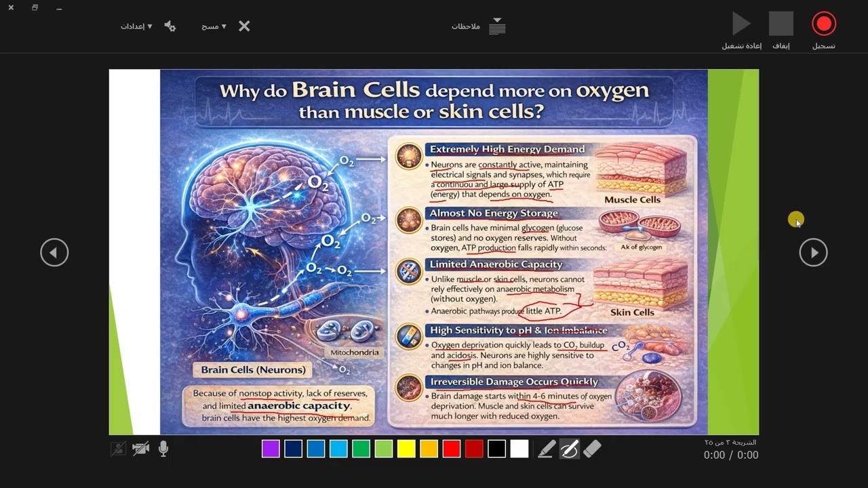Select the light blue ink color
The height and width of the screenshot is (488, 868).
(338, 449)
